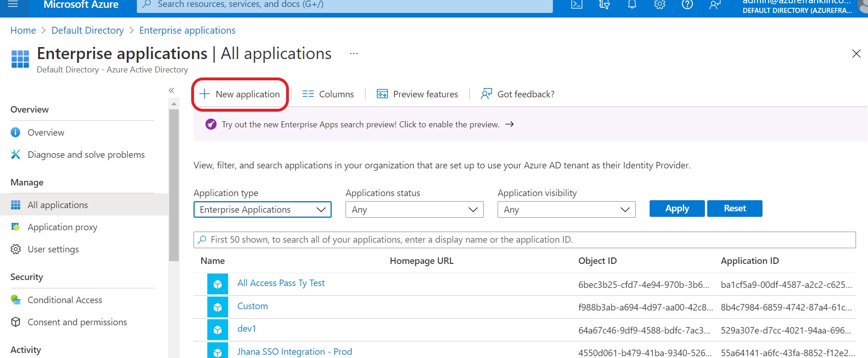Click the Conditional Access icon

pyautogui.click(x=16, y=300)
